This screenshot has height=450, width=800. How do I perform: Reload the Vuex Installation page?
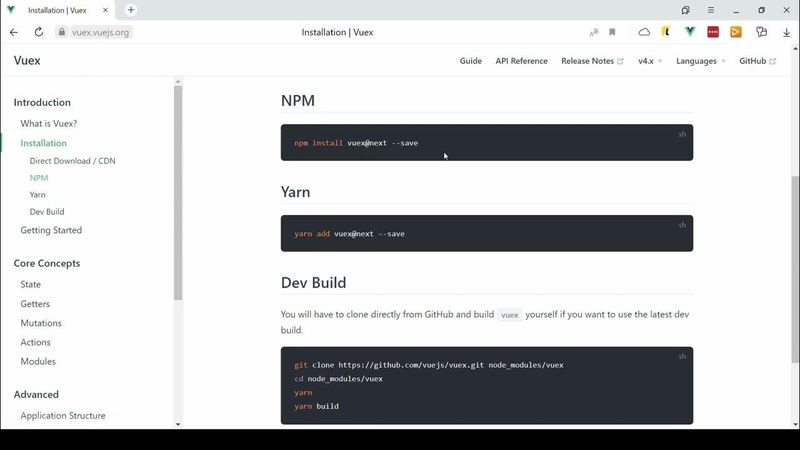click(x=39, y=32)
